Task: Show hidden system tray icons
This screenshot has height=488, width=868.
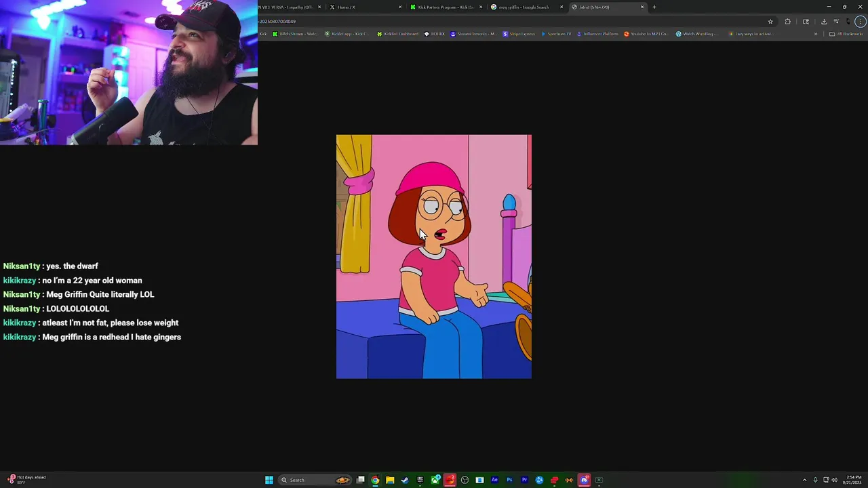Action: [804, 480]
